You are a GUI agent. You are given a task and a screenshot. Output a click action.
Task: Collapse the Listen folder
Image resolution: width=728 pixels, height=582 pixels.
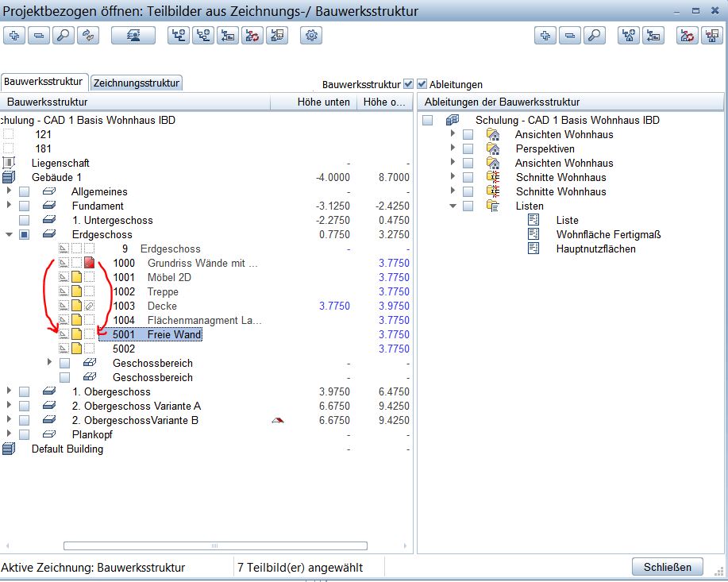(453, 206)
